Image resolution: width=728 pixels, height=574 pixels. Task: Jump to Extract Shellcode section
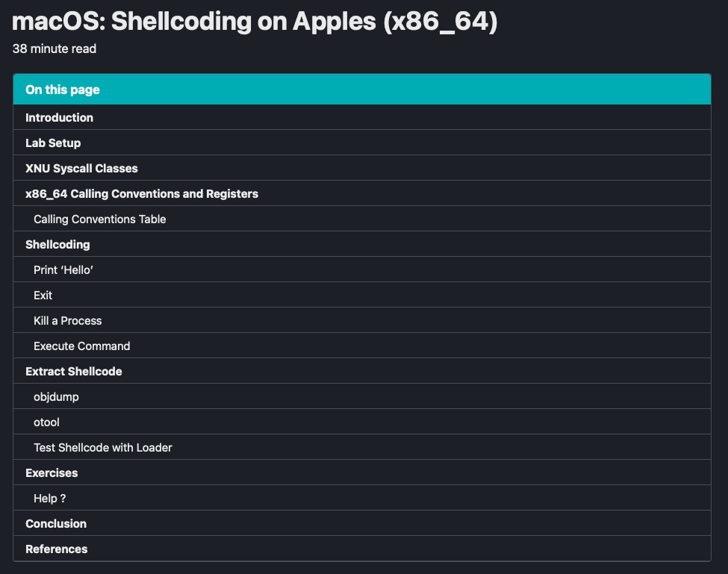pos(361,371)
